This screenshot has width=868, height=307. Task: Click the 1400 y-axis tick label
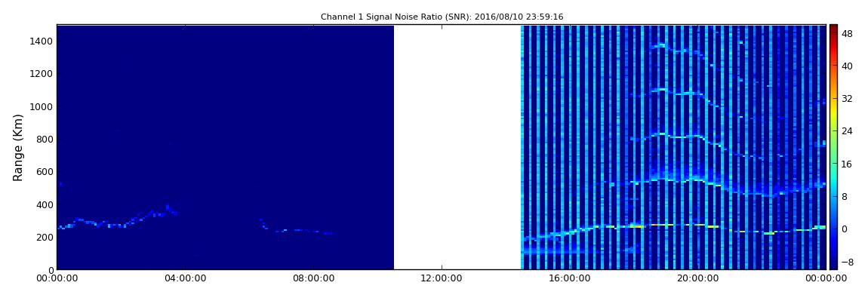click(x=42, y=41)
